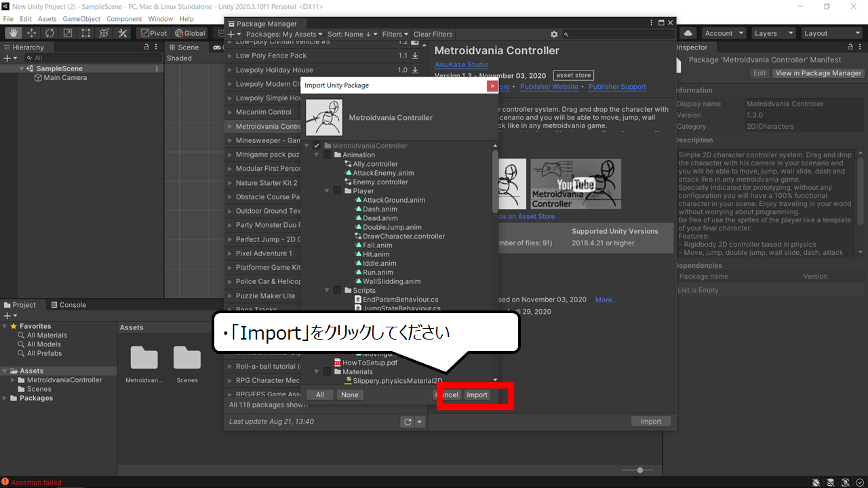Open Filters dropdown in Package Manager
This screenshot has height=488, width=868.
395,34
